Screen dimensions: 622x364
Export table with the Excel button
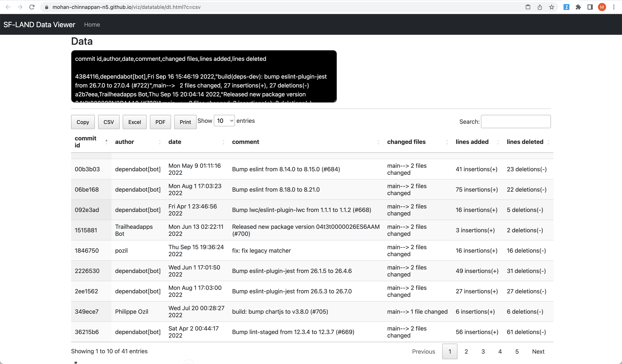click(x=135, y=122)
